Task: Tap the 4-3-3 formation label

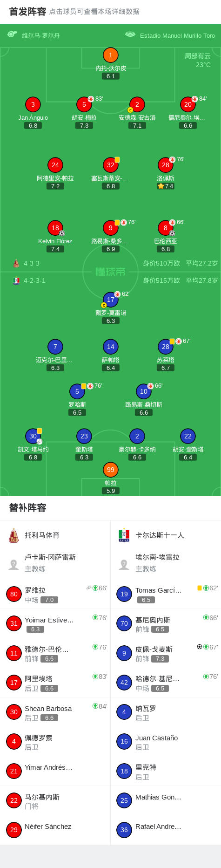Action: coord(32,263)
